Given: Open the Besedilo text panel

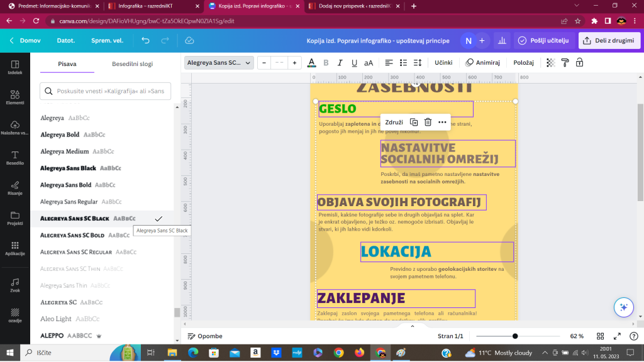Looking at the screenshot, I should 15,158.
